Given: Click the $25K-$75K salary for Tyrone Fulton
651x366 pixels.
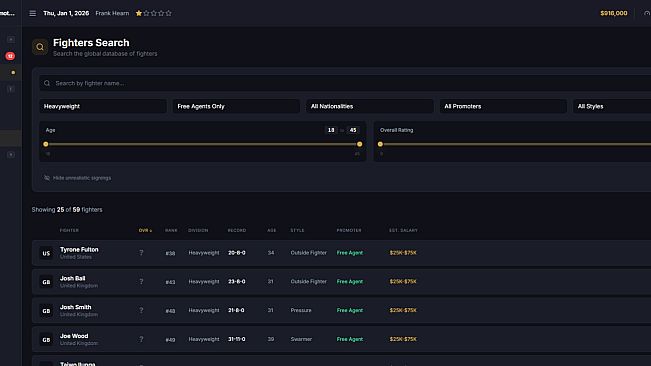Looking at the screenshot, I should (403, 253).
